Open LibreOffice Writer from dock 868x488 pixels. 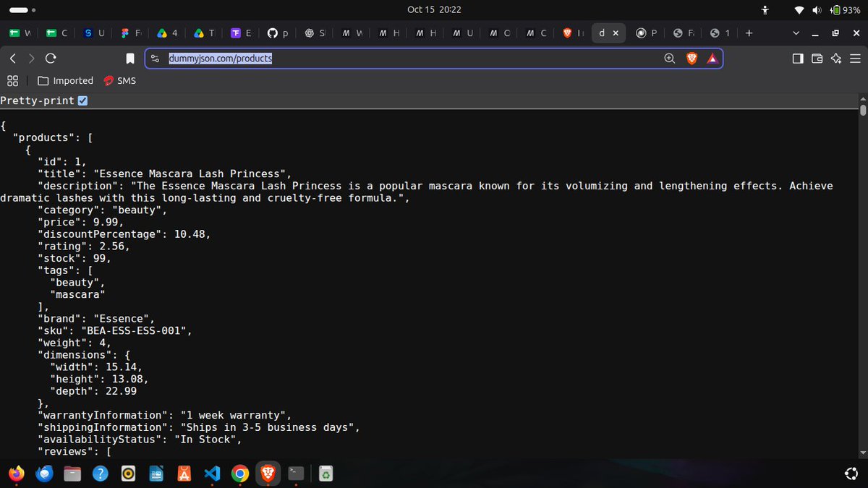click(x=156, y=474)
